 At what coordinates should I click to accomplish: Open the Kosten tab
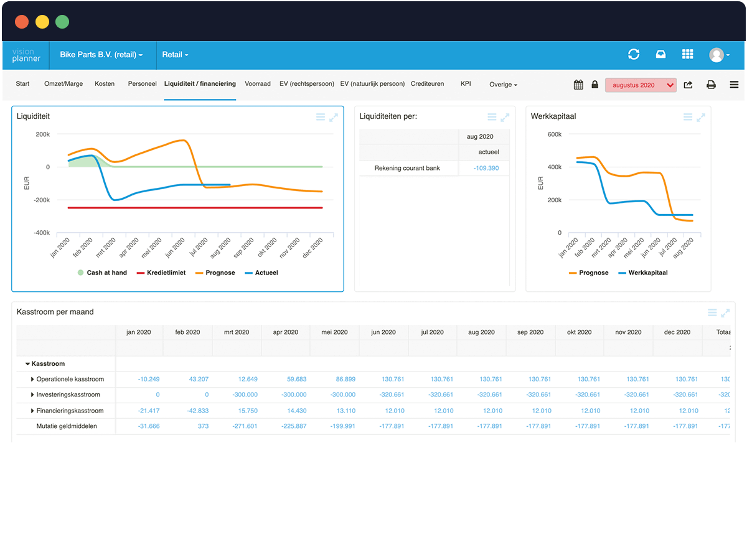tap(105, 84)
